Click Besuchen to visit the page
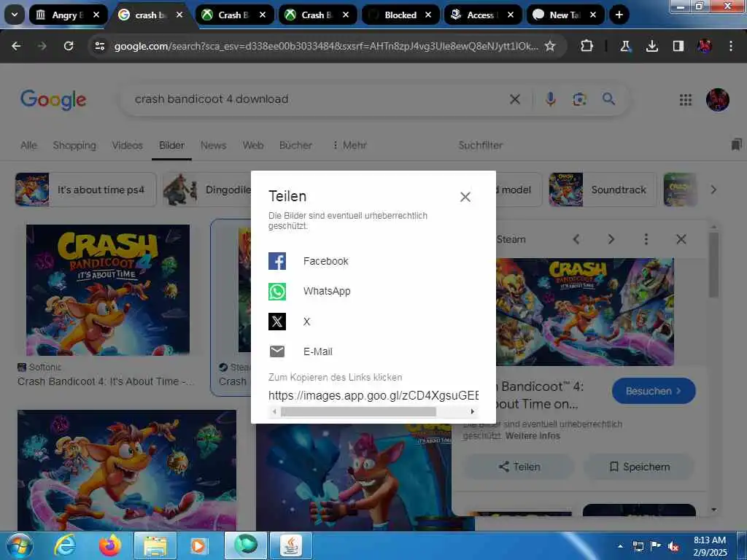This screenshot has height=560, width=747. pos(654,391)
